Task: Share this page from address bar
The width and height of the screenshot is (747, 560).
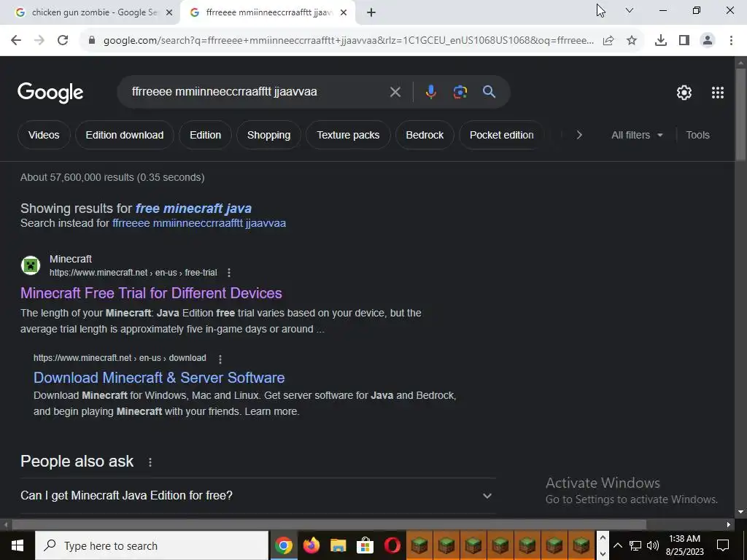Action: (608, 41)
